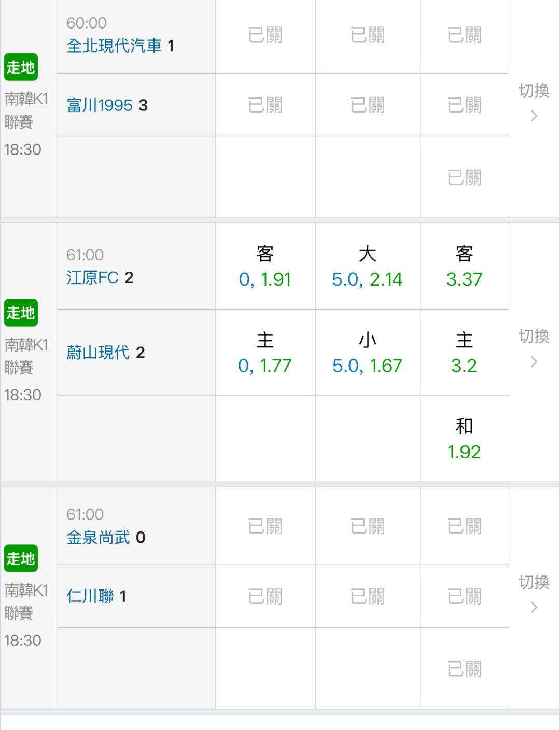Image resolution: width=560 pixels, height=730 pixels.
Task: Select away handicap odds 0, 1.91
Action: tap(265, 266)
